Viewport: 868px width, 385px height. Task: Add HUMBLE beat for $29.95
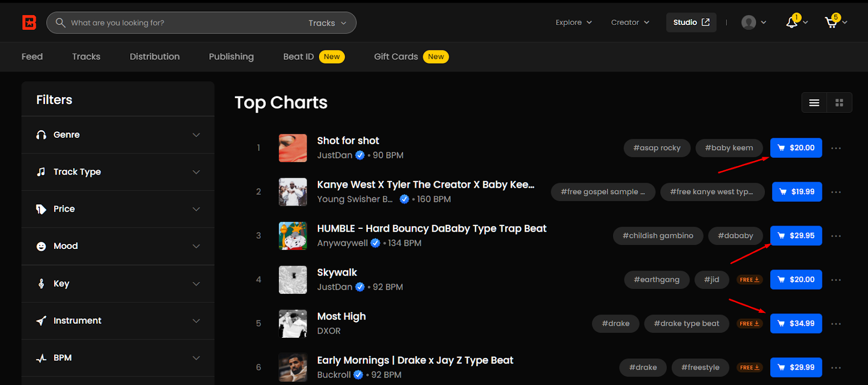796,236
